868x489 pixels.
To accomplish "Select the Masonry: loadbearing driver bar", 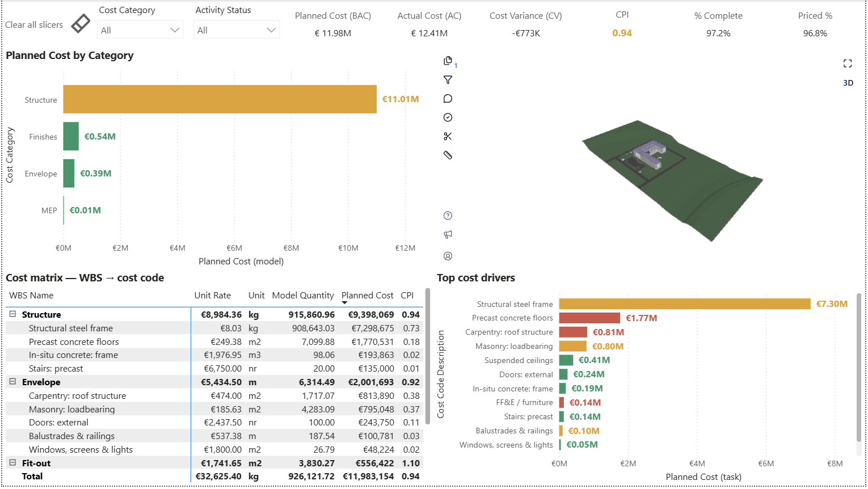I will pos(573,346).
